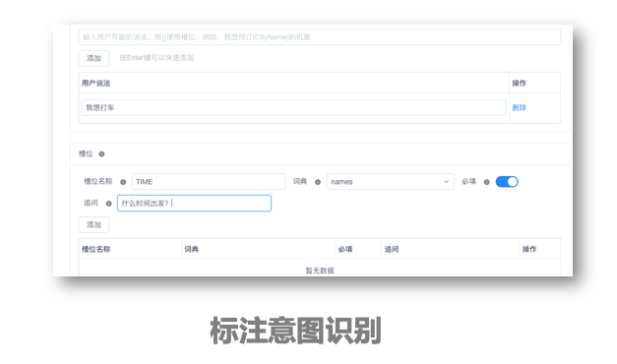Viewport: 617px width, 364px height.
Task: Toggle the 必填 required switch
Action: click(507, 182)
